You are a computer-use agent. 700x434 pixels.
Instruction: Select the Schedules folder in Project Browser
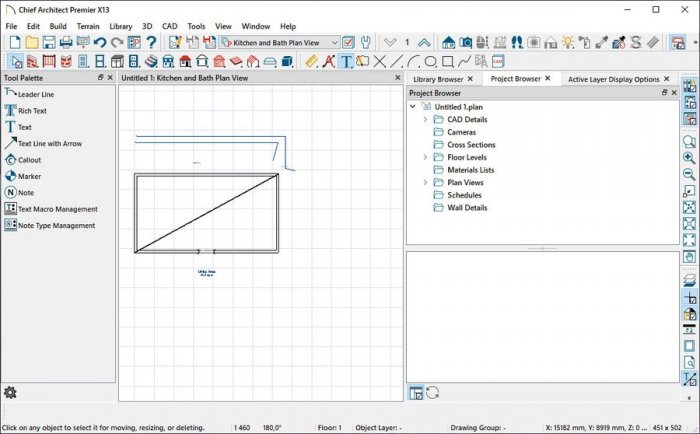click(x=463, y=195)
